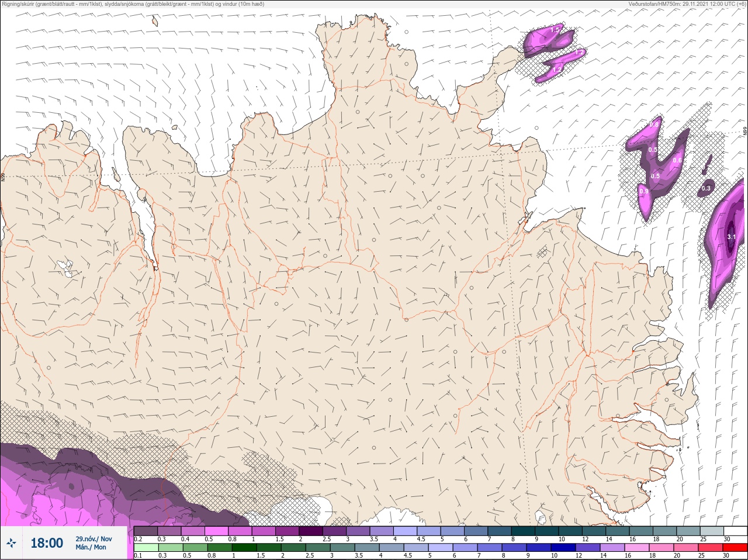
Task: Click the 1.5 precipitation value near north coast
Action: coord(556,29)
